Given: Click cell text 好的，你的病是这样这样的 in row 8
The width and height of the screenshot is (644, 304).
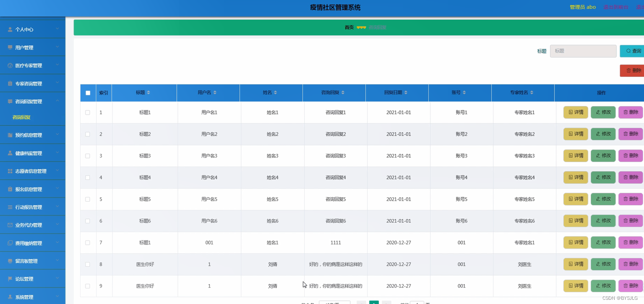Looking at the screenshot, I should 336,265.
